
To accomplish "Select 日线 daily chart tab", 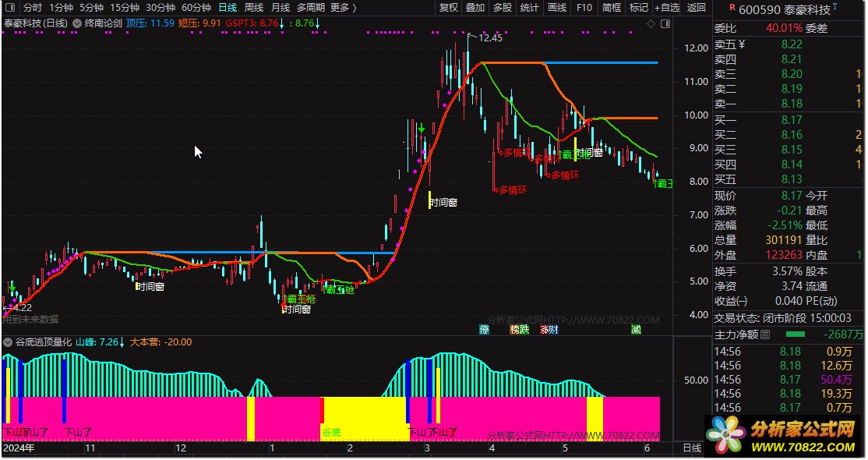I will pos(228,8).
